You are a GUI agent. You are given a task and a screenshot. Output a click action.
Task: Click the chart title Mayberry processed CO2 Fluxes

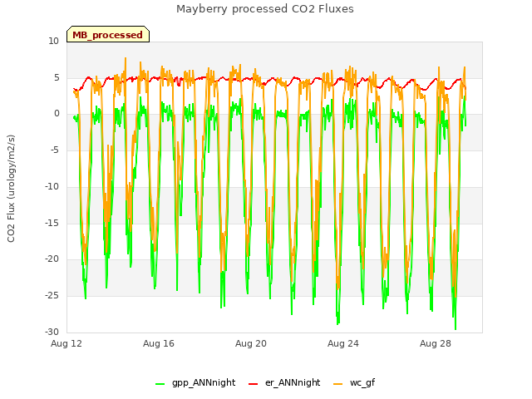(265, 9)
